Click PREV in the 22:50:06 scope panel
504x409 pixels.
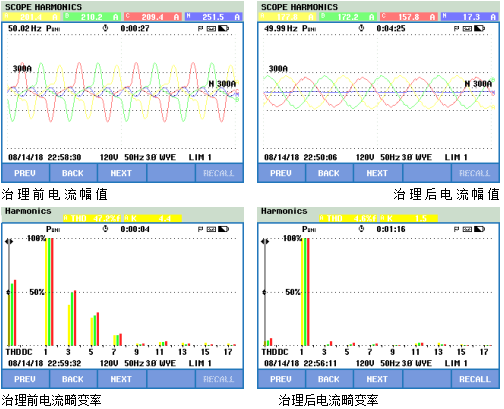[281, 173]
